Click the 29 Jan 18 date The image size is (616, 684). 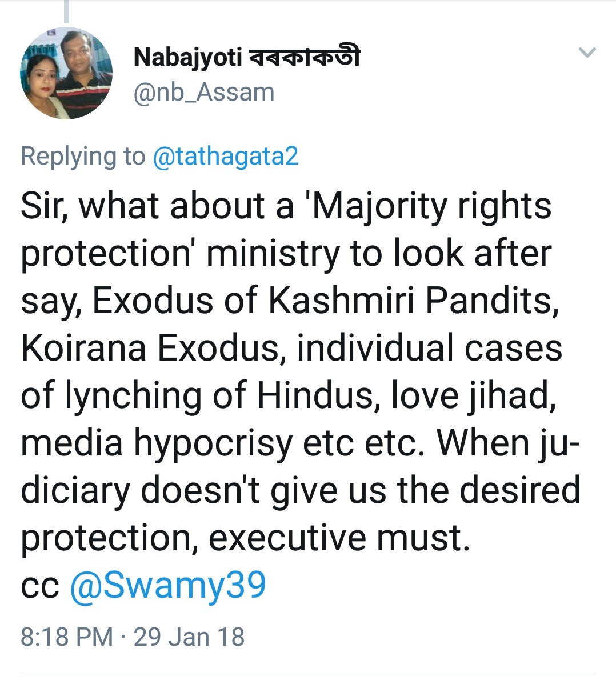[189, 637]
